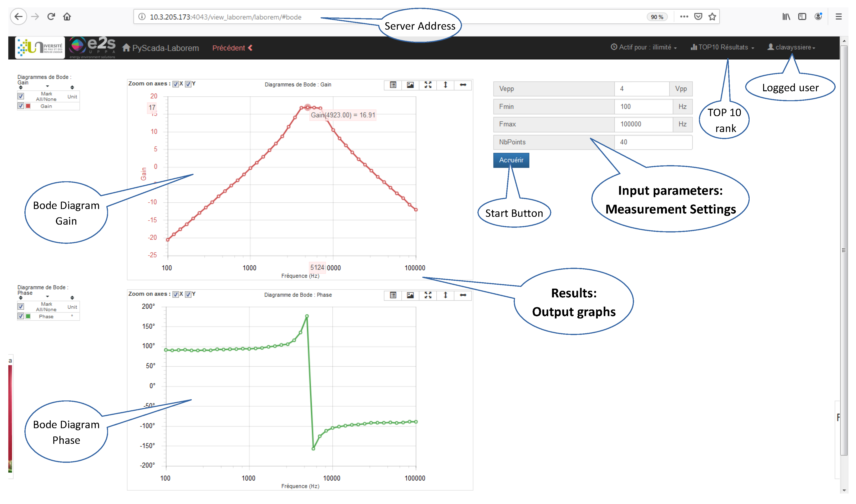Click browser reload icon
Viewport: 856px width, 504px height.
[x=51, y=17]
